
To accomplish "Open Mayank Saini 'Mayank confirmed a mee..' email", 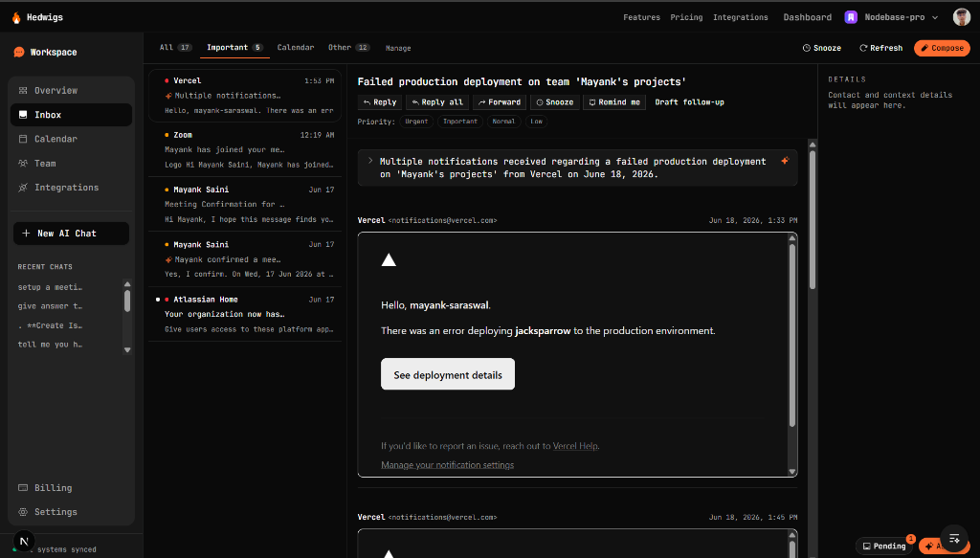I will click(x=245, y=259).
